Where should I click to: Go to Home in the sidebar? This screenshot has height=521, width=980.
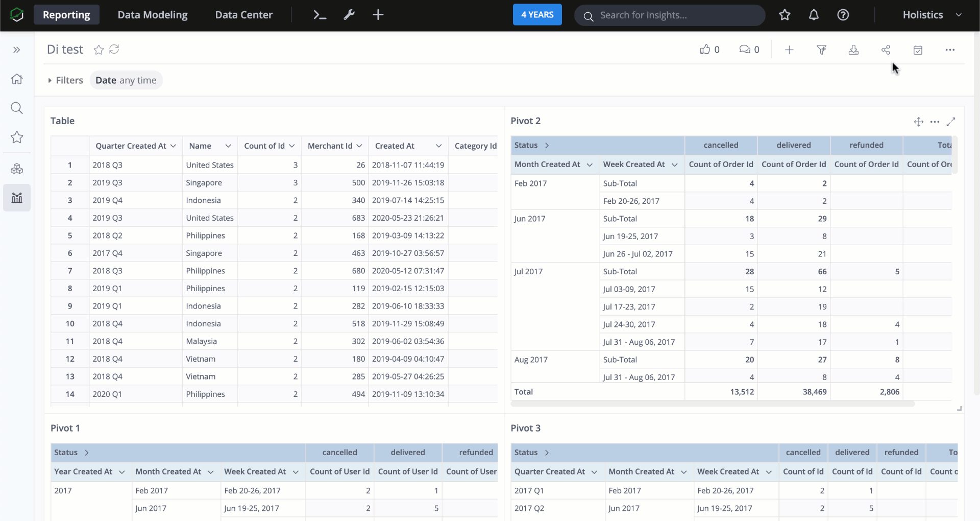(17, 79)
